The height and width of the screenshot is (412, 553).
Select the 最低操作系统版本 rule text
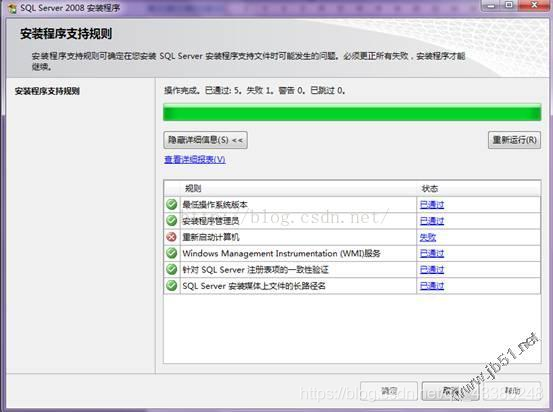pos(215,205)
